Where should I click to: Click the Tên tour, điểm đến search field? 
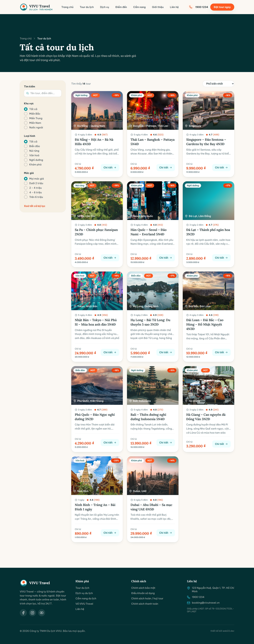point(43,93)
